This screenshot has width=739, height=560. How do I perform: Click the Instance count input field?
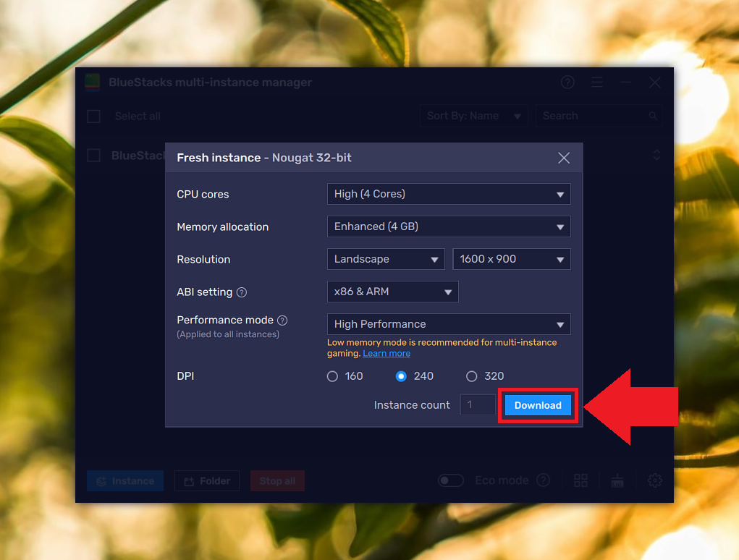pyautogui.click(x=478, y=405)
